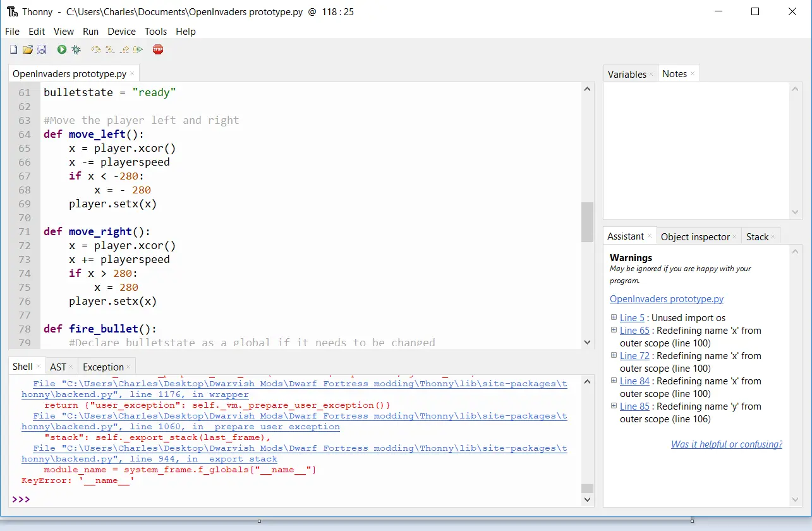Image resolution: width=812 pixels, height=531 pixels.
Task: Open the Tools menu
Action: coord(155,31)
